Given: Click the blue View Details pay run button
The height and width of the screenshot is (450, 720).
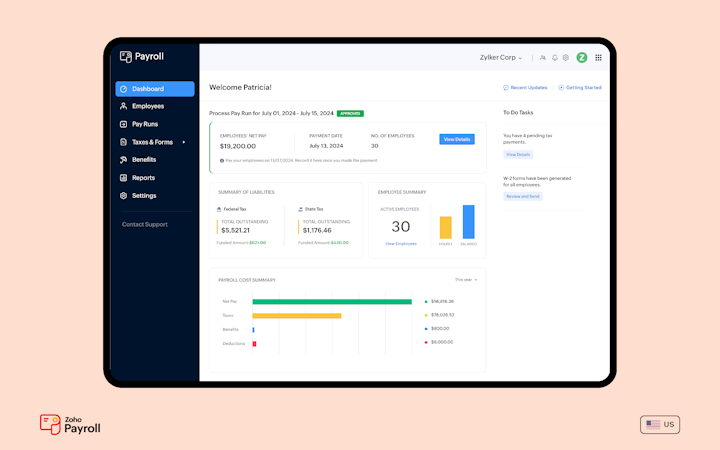Looking at the screenshot, I should click(457, 139).
